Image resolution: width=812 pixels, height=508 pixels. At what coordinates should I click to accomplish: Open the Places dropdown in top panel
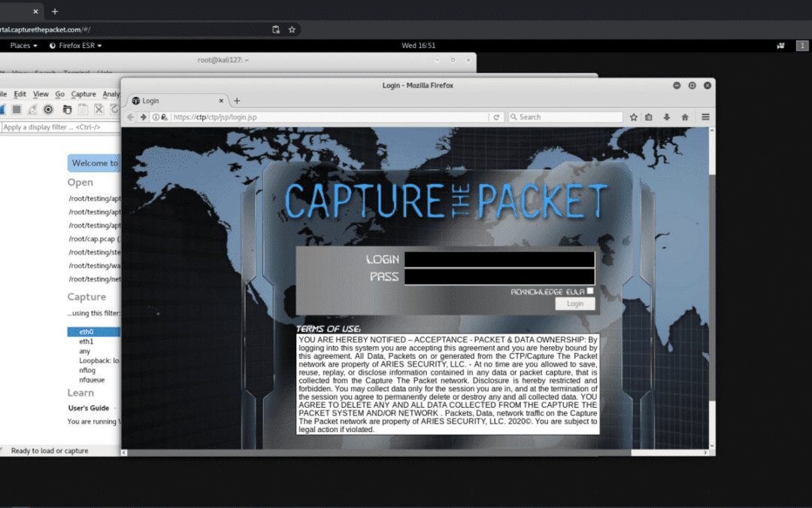point(23,45)
